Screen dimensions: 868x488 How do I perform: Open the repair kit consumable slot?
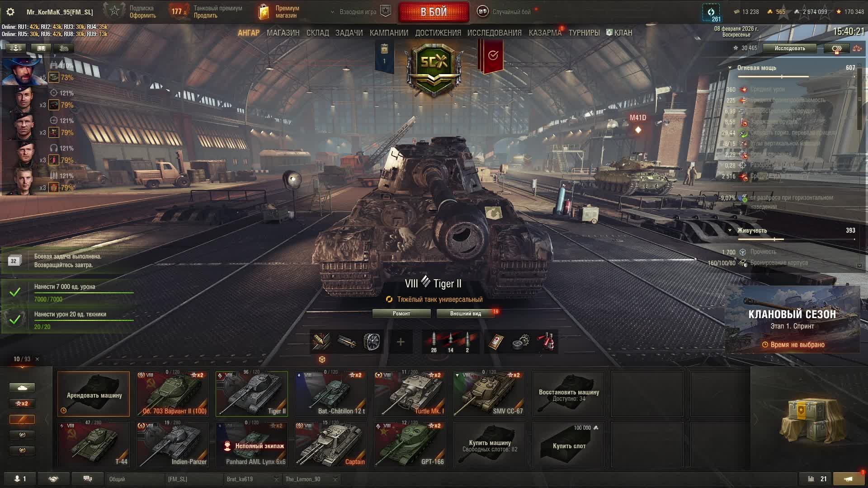[x=521, y=342]
